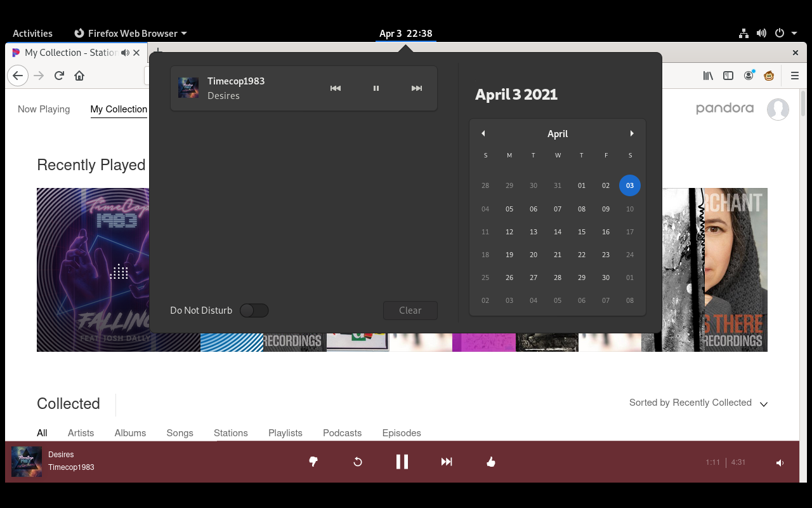Go forward in Firefox
Screen dimensions: 812x508
point(39,76)
